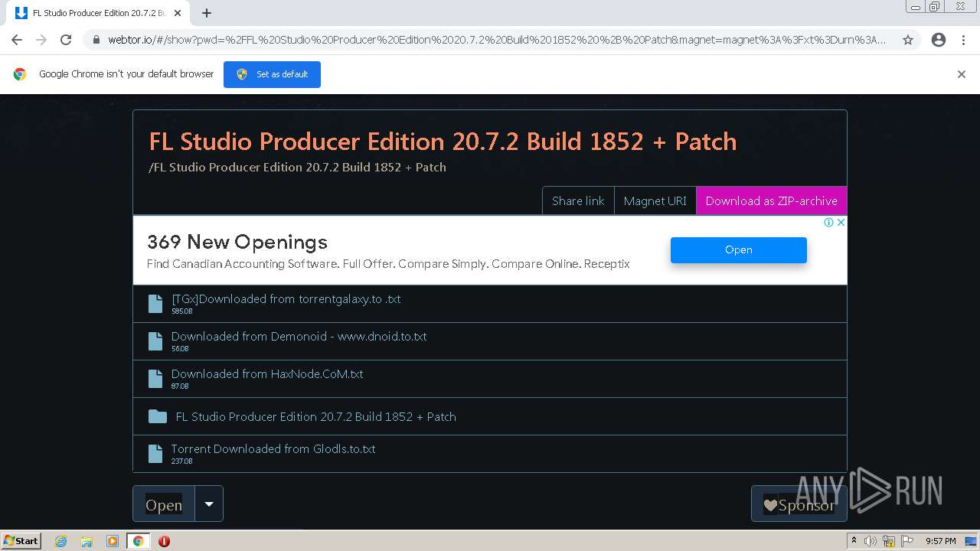Viewport: 980px width, 551px height.
Task: Click folder icon of FL Studio folder
Action: (x=158, y=416)
